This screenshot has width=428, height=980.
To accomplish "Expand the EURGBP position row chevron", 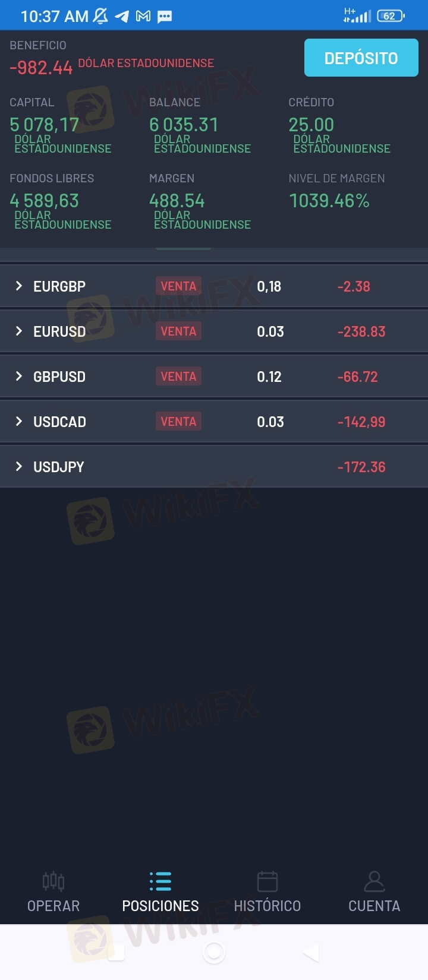I will coord(19,286).
